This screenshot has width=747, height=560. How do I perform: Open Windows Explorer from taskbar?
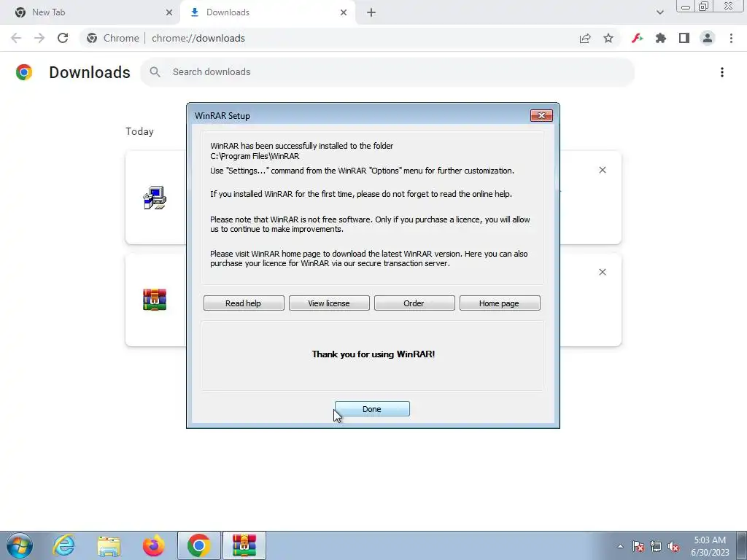click(109, 545)
